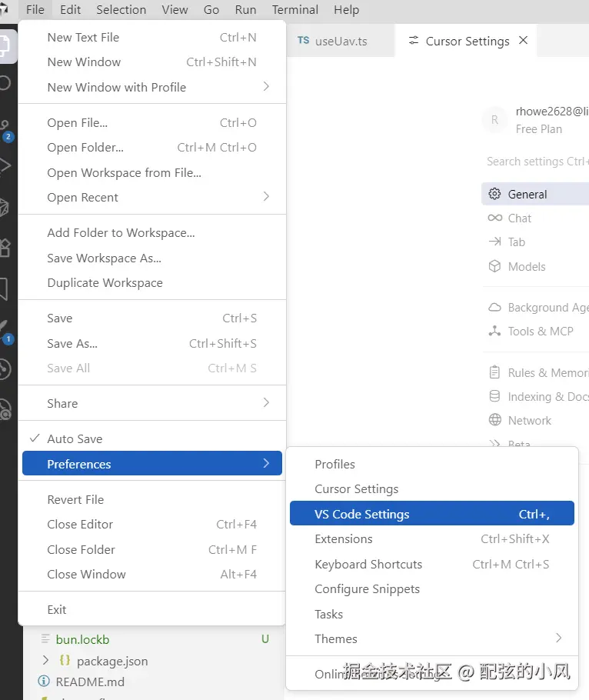
Task: Click the Tools & MCP icon
Action: point(494,331)
